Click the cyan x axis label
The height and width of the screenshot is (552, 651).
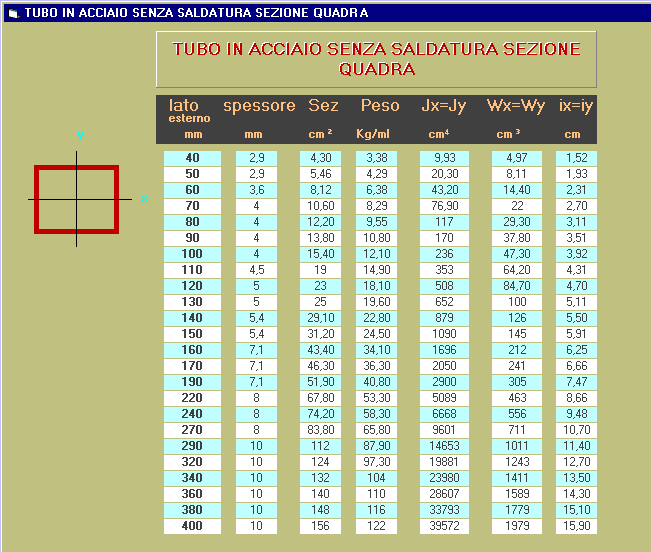pyautogui.click(x=144, y=199)
